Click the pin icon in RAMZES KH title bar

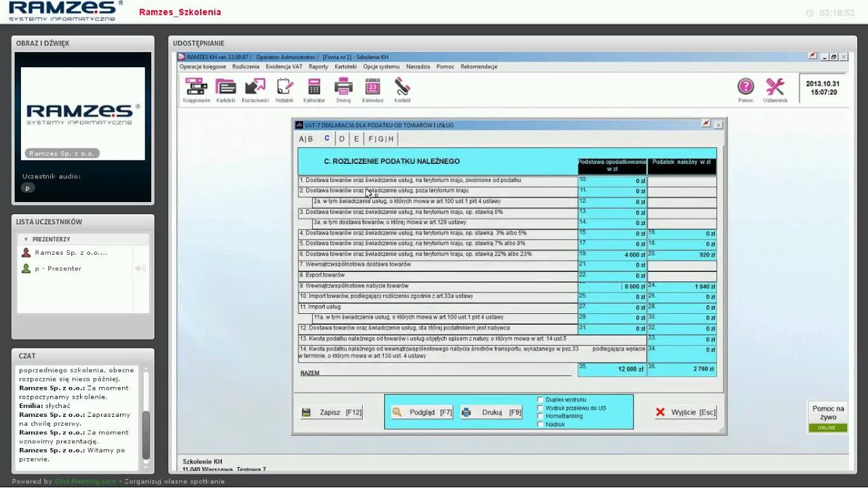[x=812, y=56]
